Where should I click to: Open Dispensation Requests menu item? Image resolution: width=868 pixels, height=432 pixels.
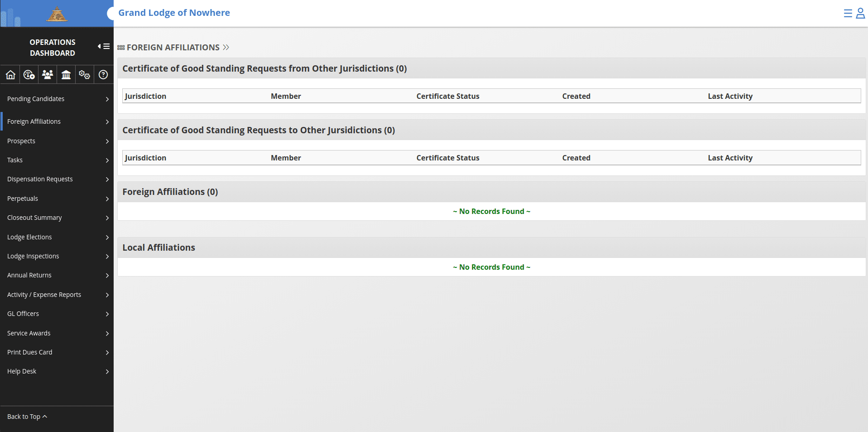[x=57, y=179]
